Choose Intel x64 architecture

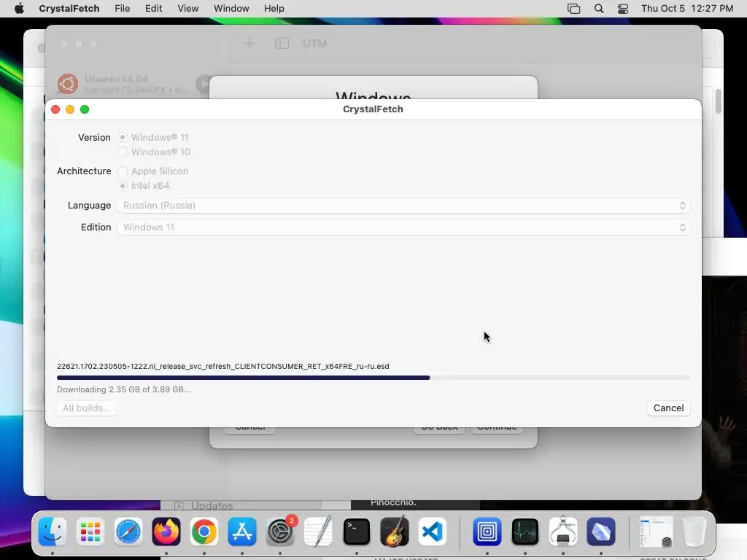point(123,186)
